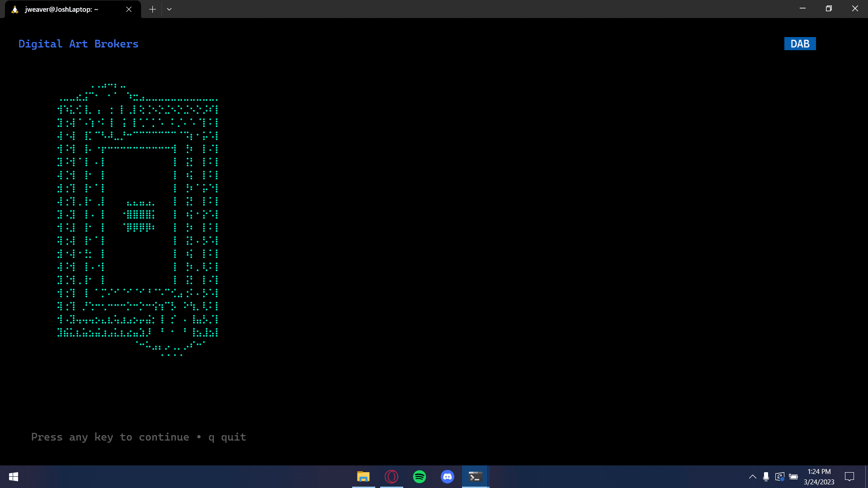Viewport: 868px width, 488px height.
Task: Click the Windows Terminal taskbar icon
Action: (475, 477)
